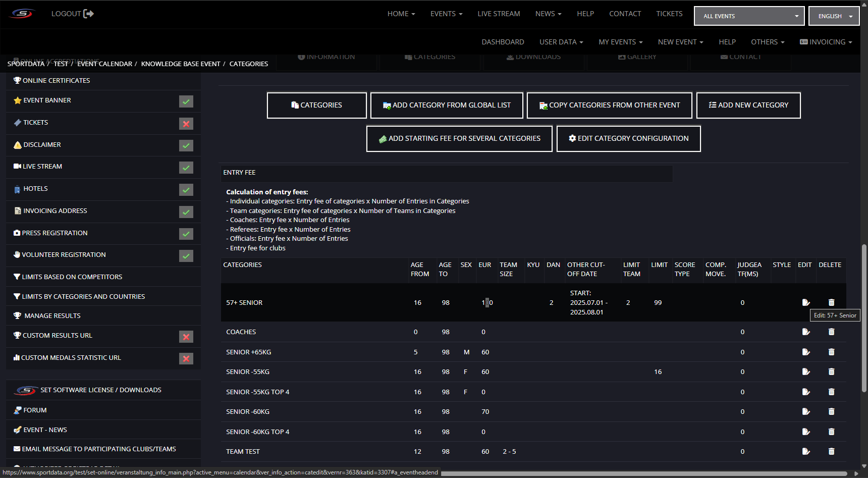Image resolution: width=868 pixels, height=478 pixels.
Task: Expand the Invoicing menu
Action: [x=826, y=42]
